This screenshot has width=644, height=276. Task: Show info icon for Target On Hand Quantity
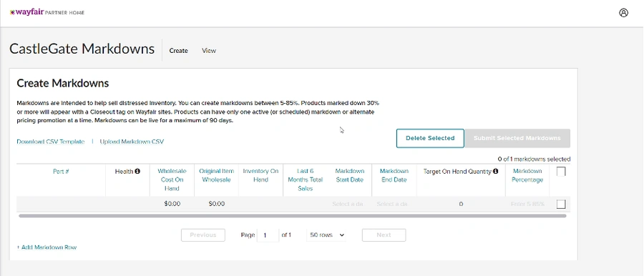pyautogui.click(x=496, y=172)
